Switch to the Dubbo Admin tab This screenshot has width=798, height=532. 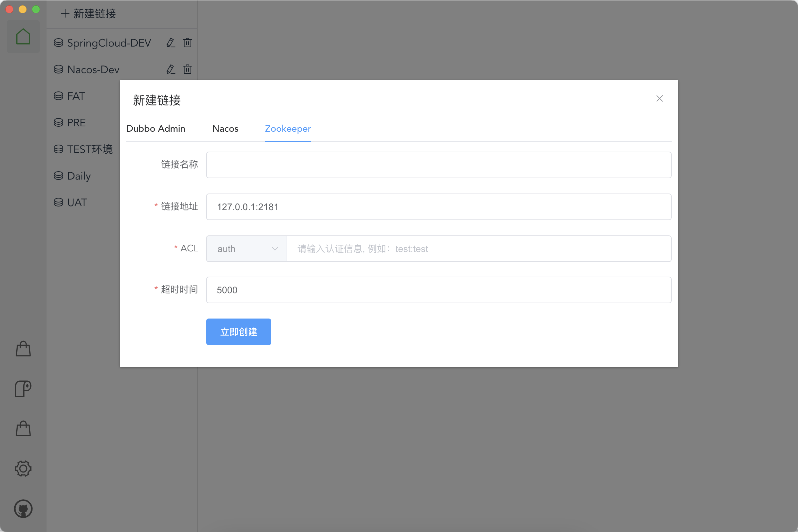click(x=156, y=129)
